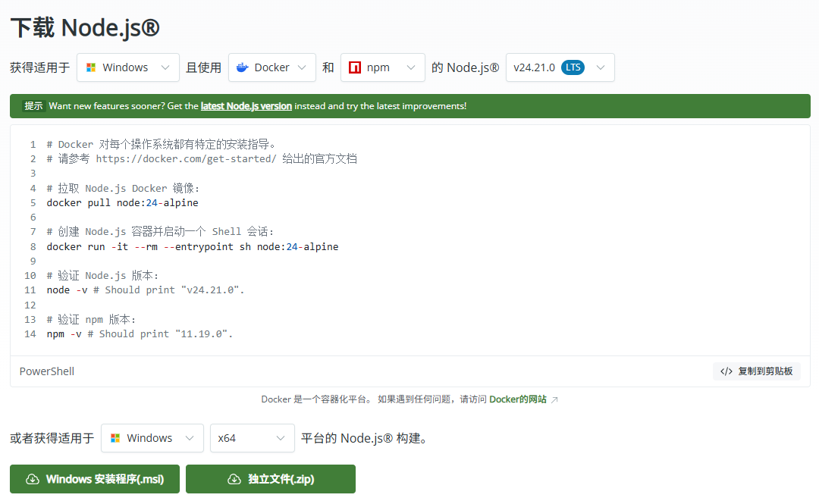Click comment 创建 Node.js 容器并启动一个 Shell 会话
This screenshot has height=504, width=819.
[x=160, y=231]
